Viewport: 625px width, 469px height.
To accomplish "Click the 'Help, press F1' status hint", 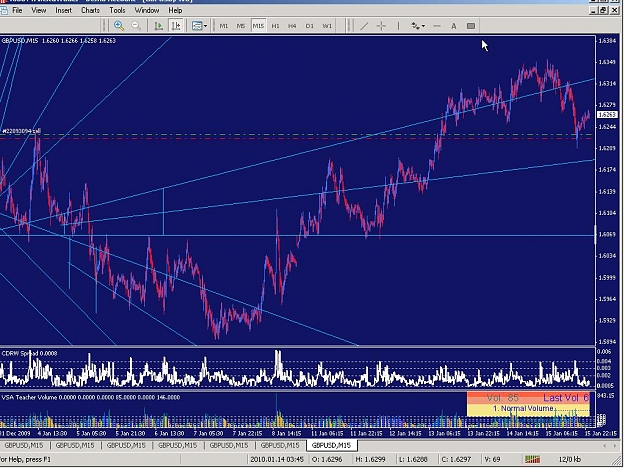I will 26,459.
